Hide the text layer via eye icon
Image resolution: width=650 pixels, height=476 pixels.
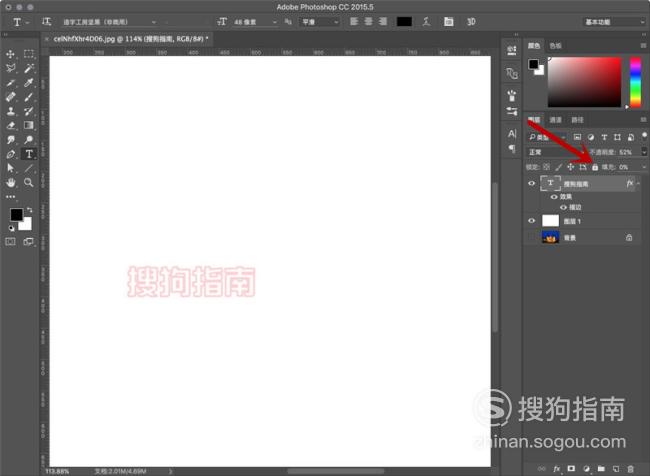point(531,183)
